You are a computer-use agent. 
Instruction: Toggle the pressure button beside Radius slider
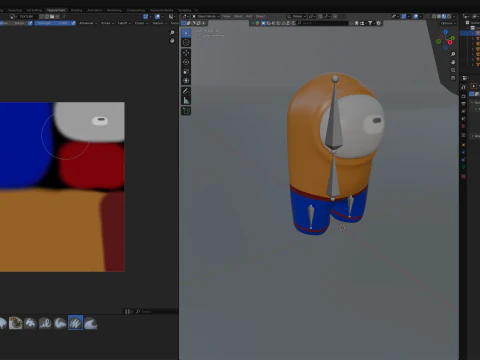tap(30, 23)
